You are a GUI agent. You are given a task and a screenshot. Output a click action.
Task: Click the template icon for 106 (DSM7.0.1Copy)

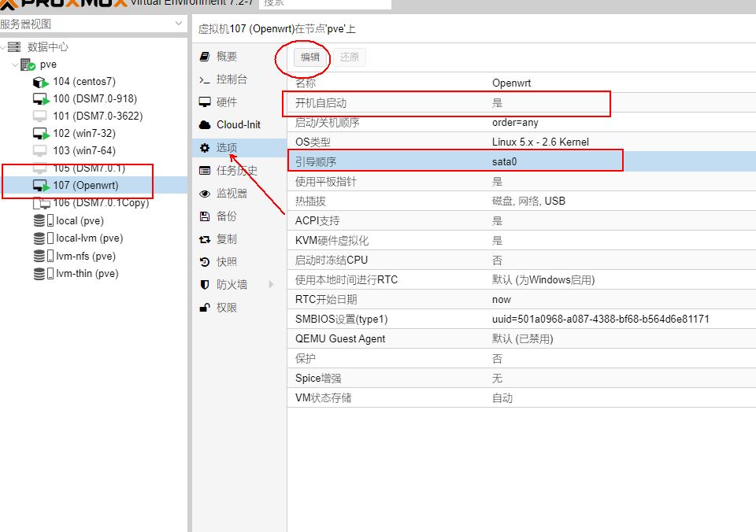[42, 203]
